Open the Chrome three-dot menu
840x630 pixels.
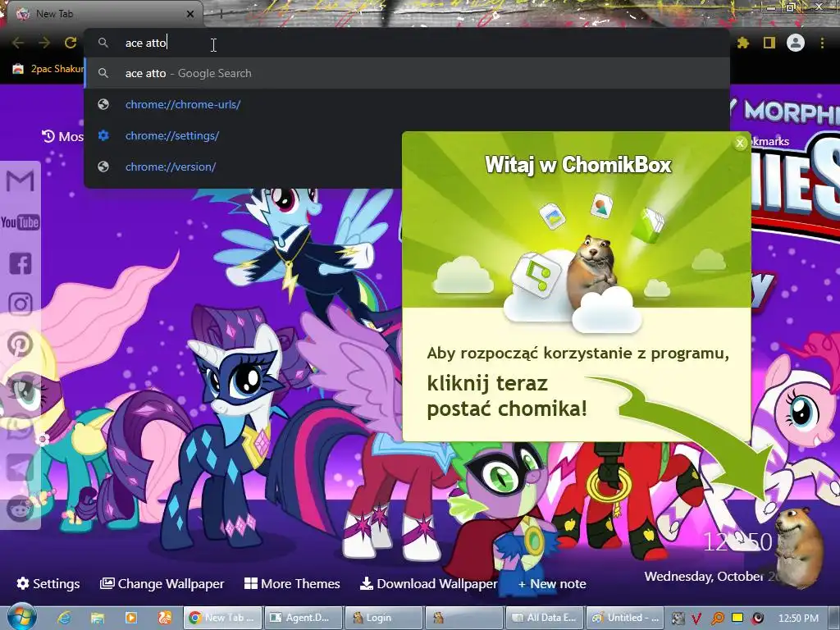[x=822, y=43]
